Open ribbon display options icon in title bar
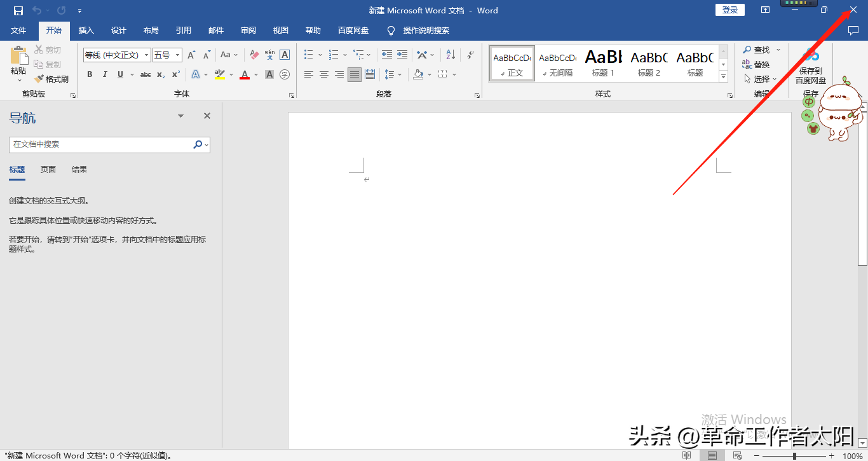The image size is (868, 461). pyautogui.click(x=766, y=10)
